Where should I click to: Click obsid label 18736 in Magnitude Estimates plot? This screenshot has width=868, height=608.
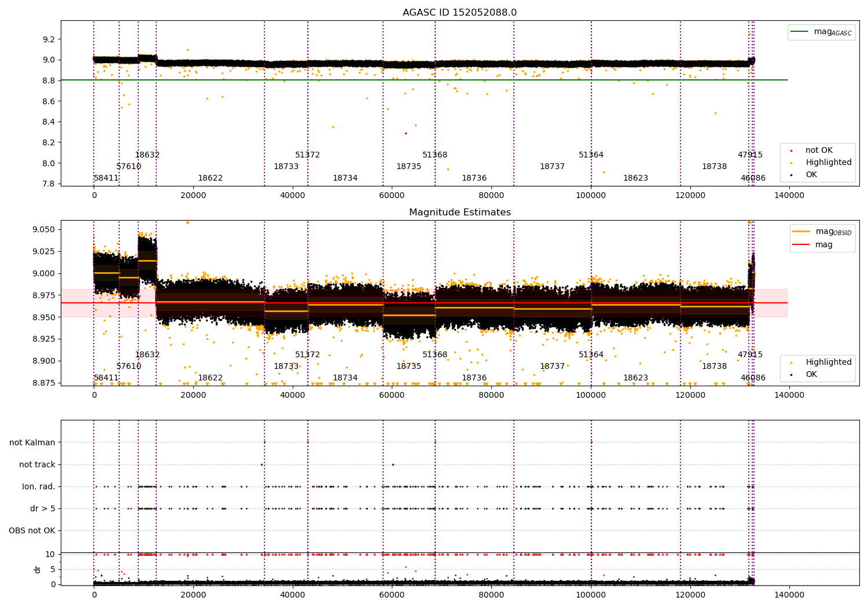(474, 378)
